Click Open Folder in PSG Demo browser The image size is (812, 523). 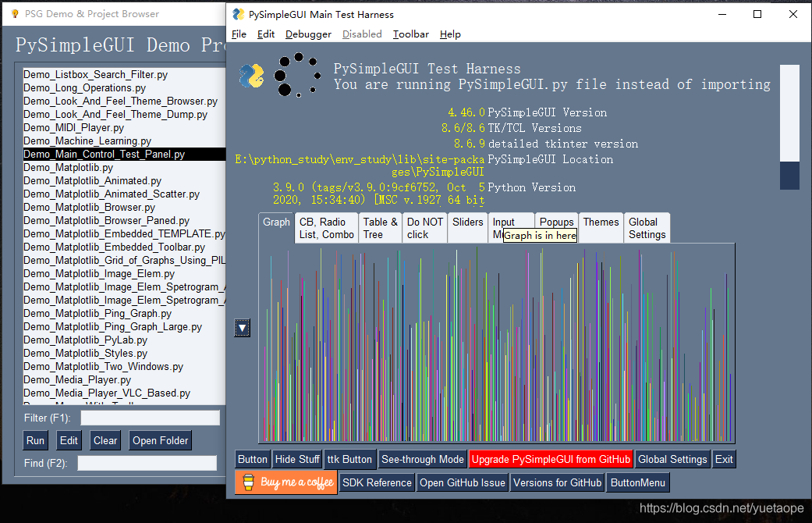(160, 440)
